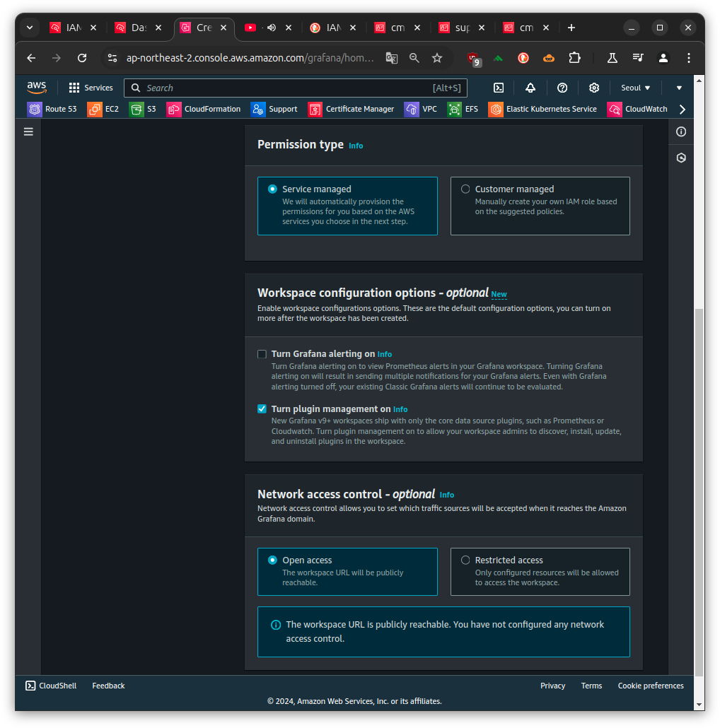Open the notifications bell
The image size is (720, 728).
point(530,88)
